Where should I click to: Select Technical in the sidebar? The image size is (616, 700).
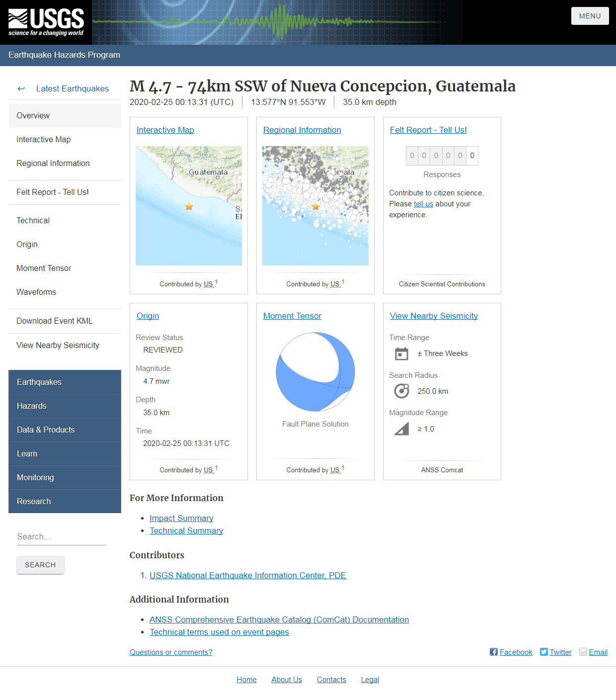65,220
